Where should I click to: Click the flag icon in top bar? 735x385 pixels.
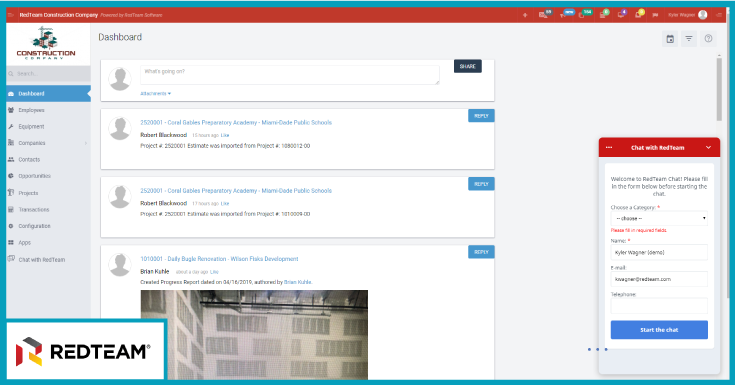[x=655, y=15]
